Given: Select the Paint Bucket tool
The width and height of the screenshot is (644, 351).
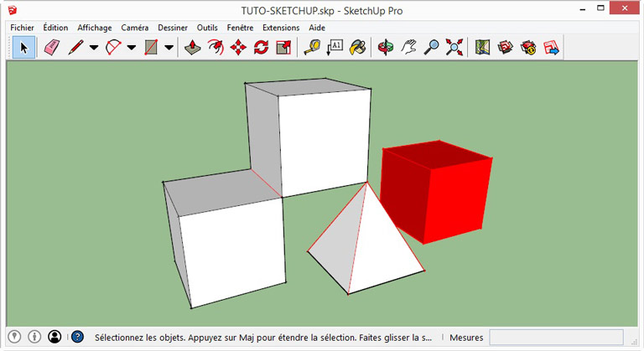Looking at the screenshot, I should (x=358, y=48).
